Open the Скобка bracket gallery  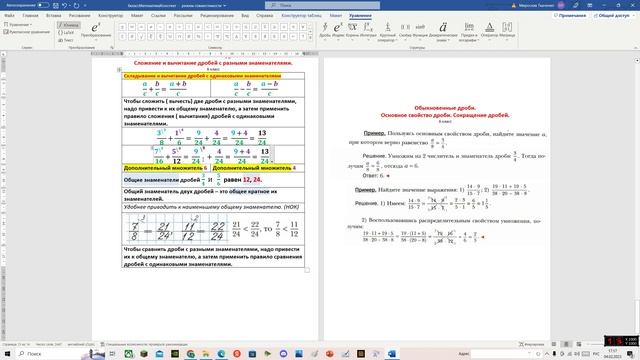(405, 31)
